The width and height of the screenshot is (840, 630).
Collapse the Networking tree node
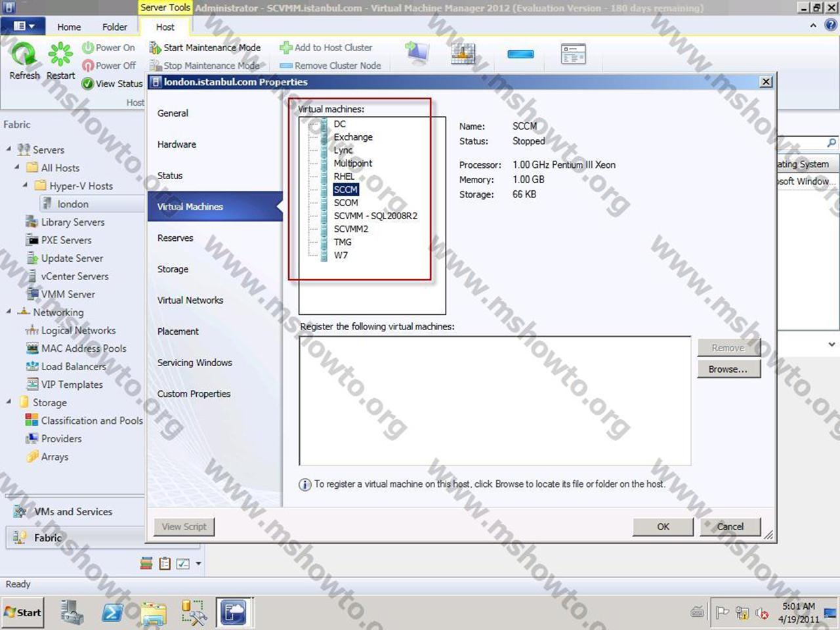click(x=9, y=312)
